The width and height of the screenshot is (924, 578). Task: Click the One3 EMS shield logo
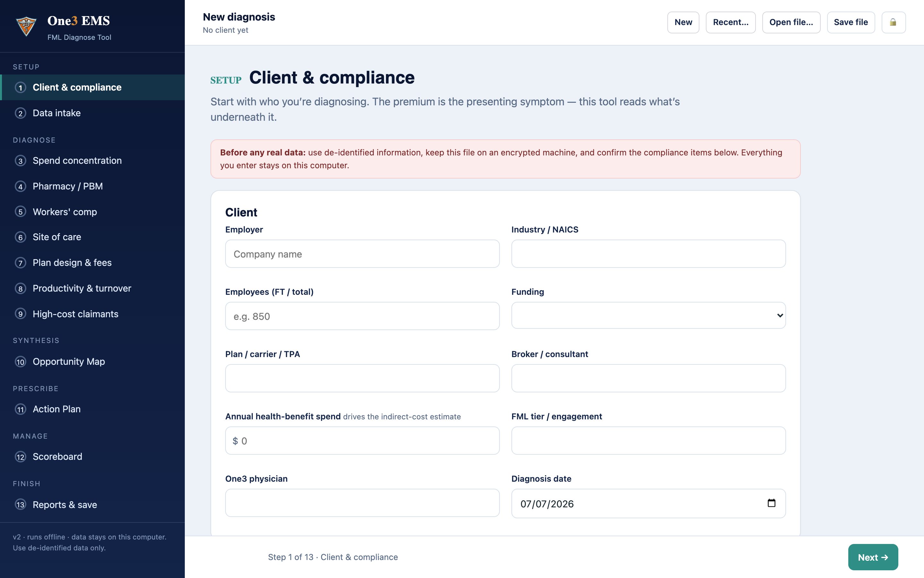[26, 26]
